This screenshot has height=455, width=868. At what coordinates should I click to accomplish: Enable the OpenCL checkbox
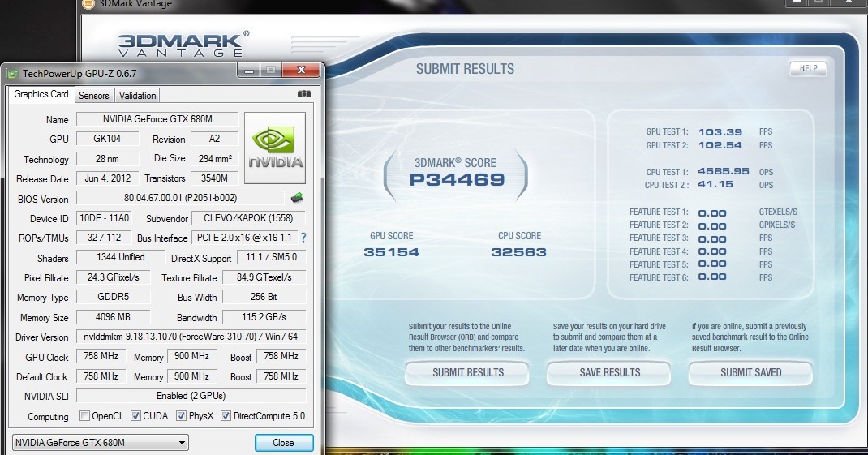(x=84, y=416)
